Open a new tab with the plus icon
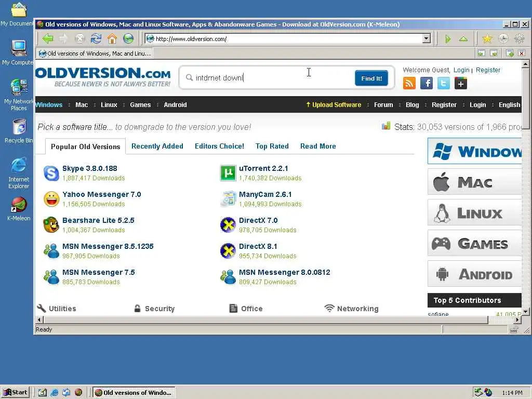Screen dimensions: 532x399 tap(510, 54)
